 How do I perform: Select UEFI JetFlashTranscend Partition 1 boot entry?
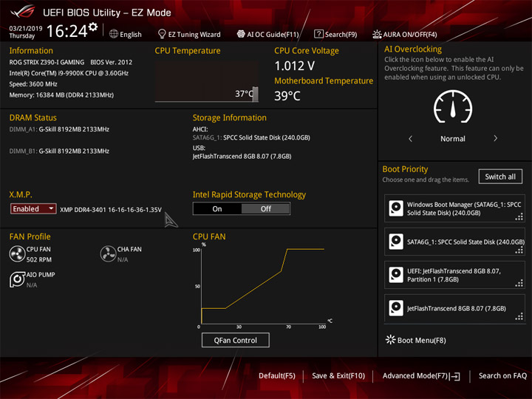(454, 275)
